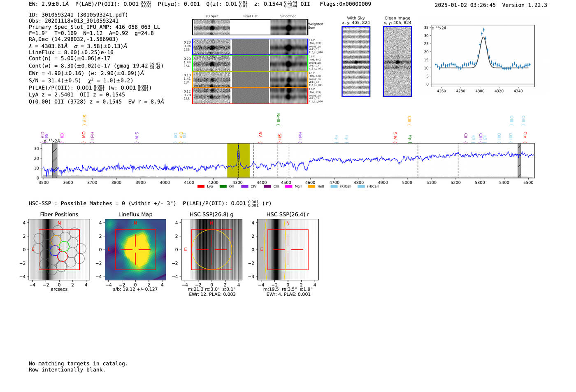The height and width of the screenshot is (392, 576).
Task: Click the 'No matching targets in catalog.' text
Action: (78, 364)
